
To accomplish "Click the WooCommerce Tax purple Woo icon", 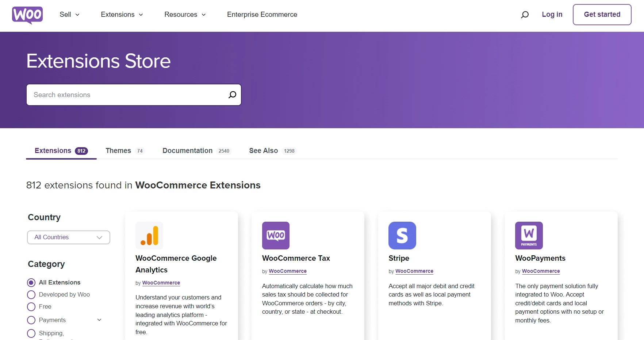I will [x=276, y=236].
